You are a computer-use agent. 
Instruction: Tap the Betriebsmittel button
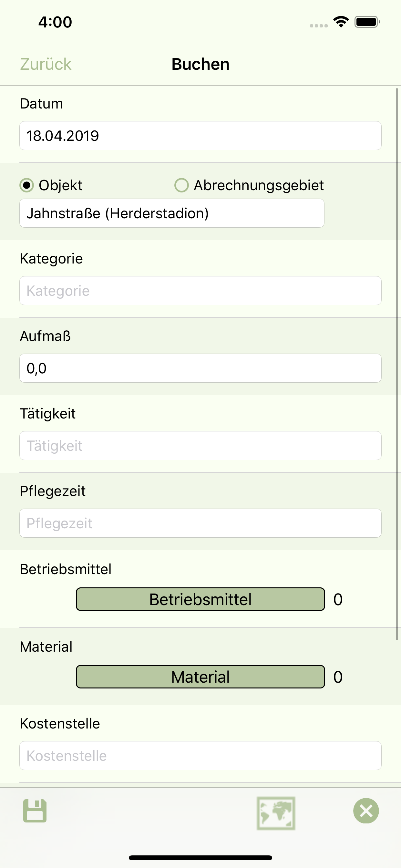tap(200, 599)
